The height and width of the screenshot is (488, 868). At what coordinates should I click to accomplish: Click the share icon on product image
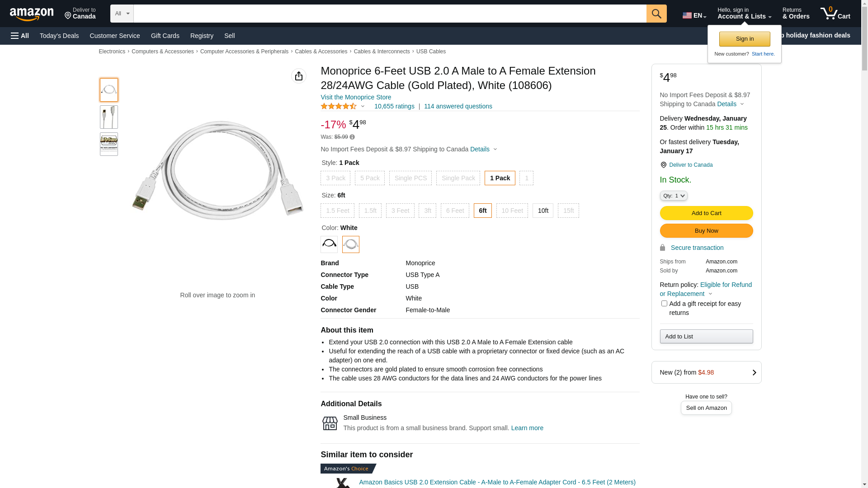(x=299, y=76)
